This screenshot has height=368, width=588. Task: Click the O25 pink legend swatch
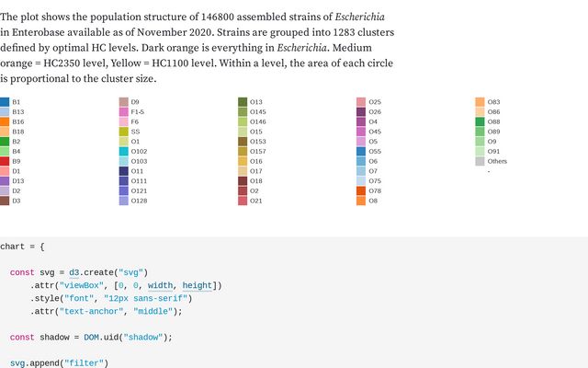[361, 101]
